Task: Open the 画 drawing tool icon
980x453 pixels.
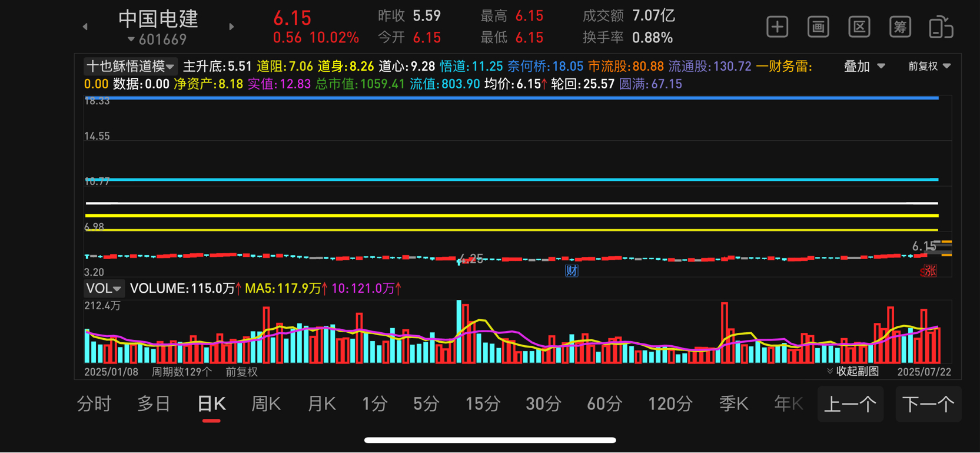Action: click(818, 27)
